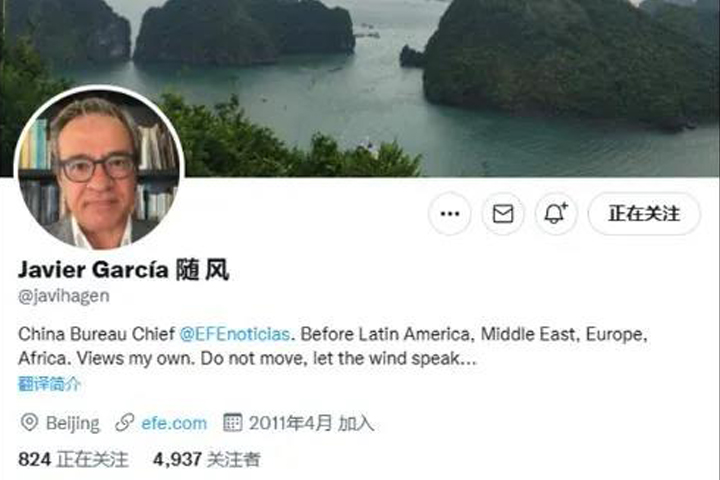Screen dimensions: 720x480
Task: Click the bio text starting China Bureau Chief
Action: pyautogui.click(x=333, y=346)
